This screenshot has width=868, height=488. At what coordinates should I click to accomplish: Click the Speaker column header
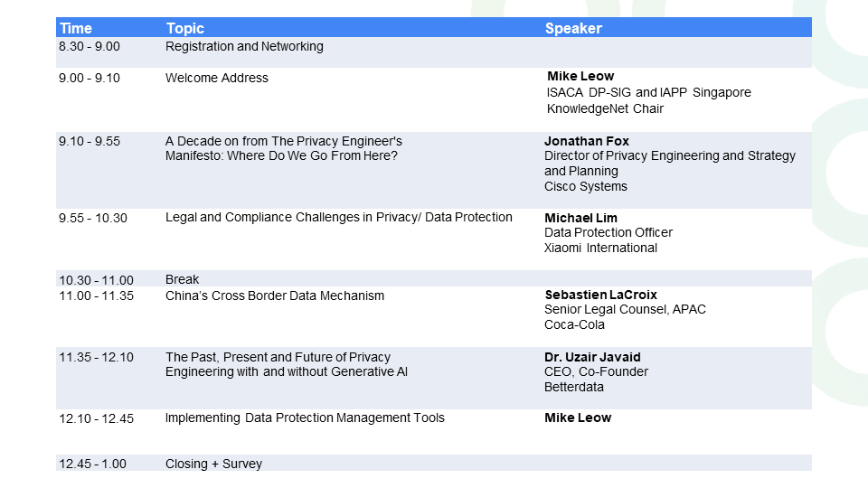tap(573, 28)
